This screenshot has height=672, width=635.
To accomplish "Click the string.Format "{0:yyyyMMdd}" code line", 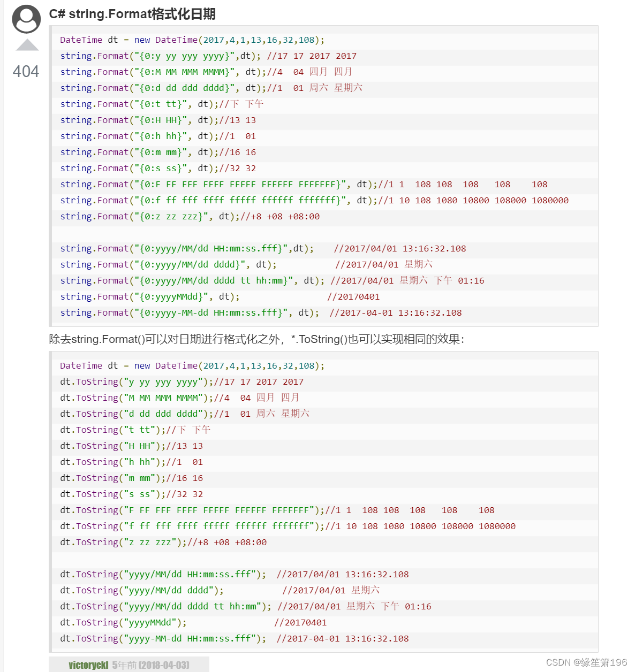I will [x=220, y=297].
